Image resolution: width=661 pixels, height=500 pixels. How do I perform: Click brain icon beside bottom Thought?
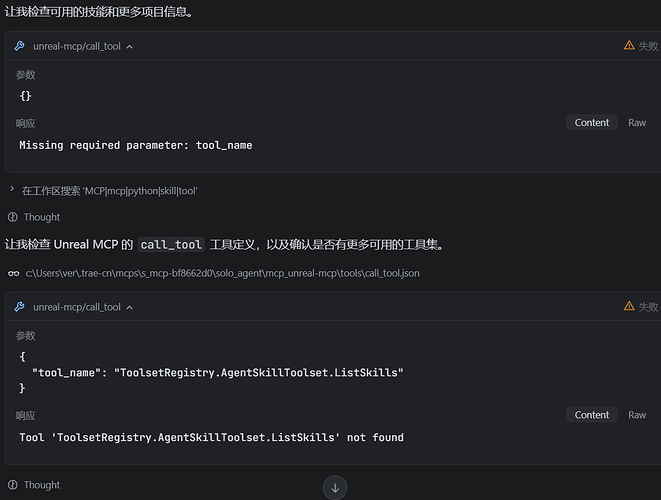(x=13, y=485)
